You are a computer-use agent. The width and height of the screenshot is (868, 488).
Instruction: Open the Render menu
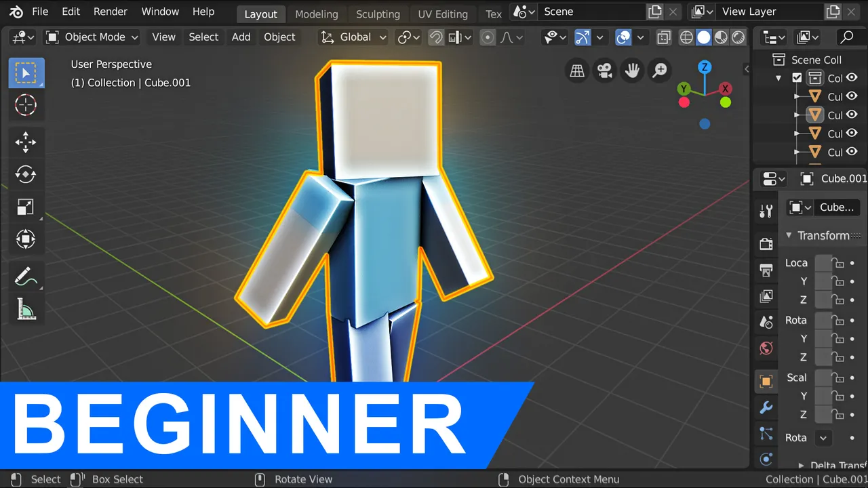pos(111,12)
